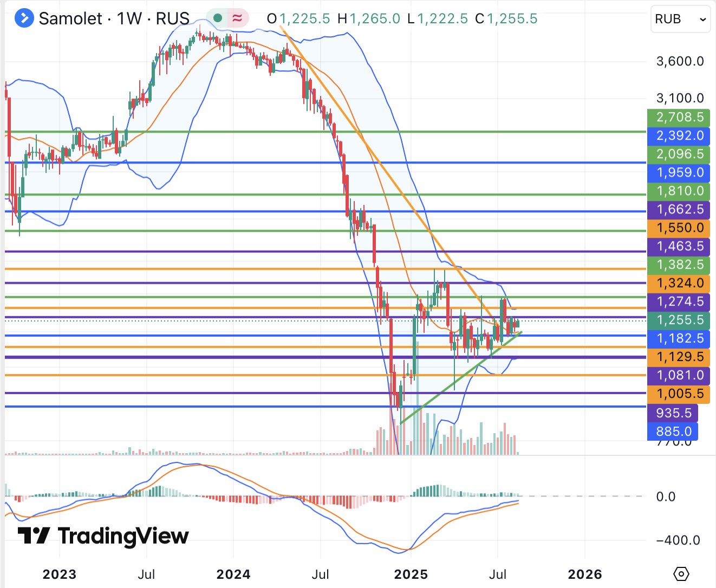The image size is (716, 588).
Task: Click the Samolet 1W RUS symbol title
Action: point(114,18)
